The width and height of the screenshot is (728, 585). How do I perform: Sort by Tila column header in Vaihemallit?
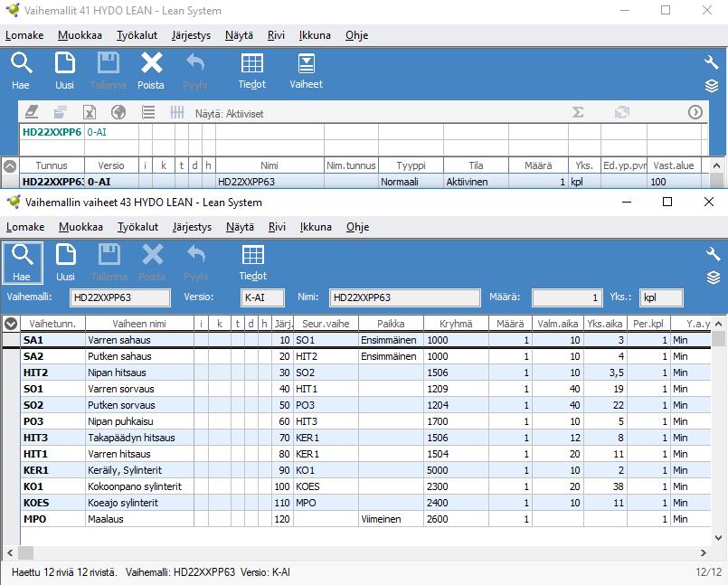point(476,165)
